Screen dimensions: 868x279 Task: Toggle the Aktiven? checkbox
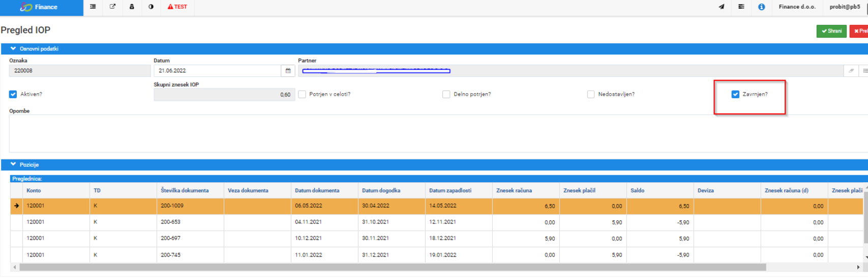pyautogui.click(x=13, y=94)
